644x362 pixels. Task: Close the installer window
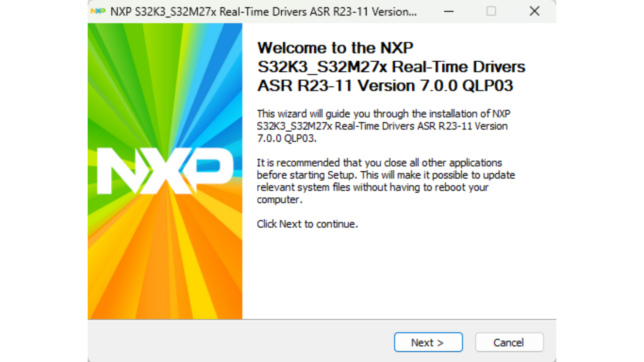pos(534,11)
